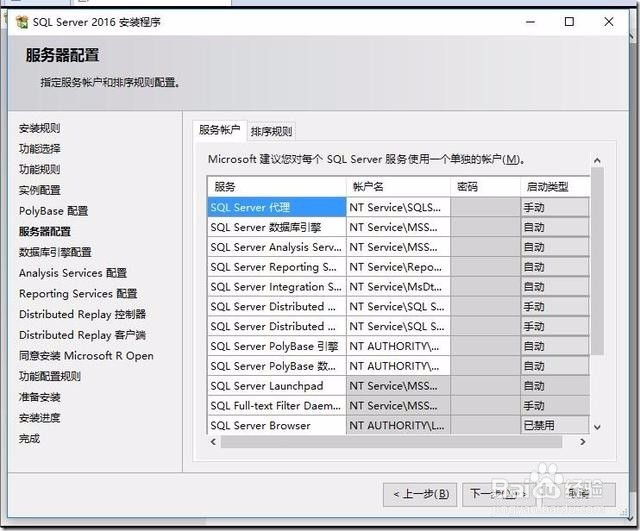Viewport: 640px width, 531px height.
Task: Click Distributed Replay 客户端 in sidebar
Action: (x=82, y=335)
